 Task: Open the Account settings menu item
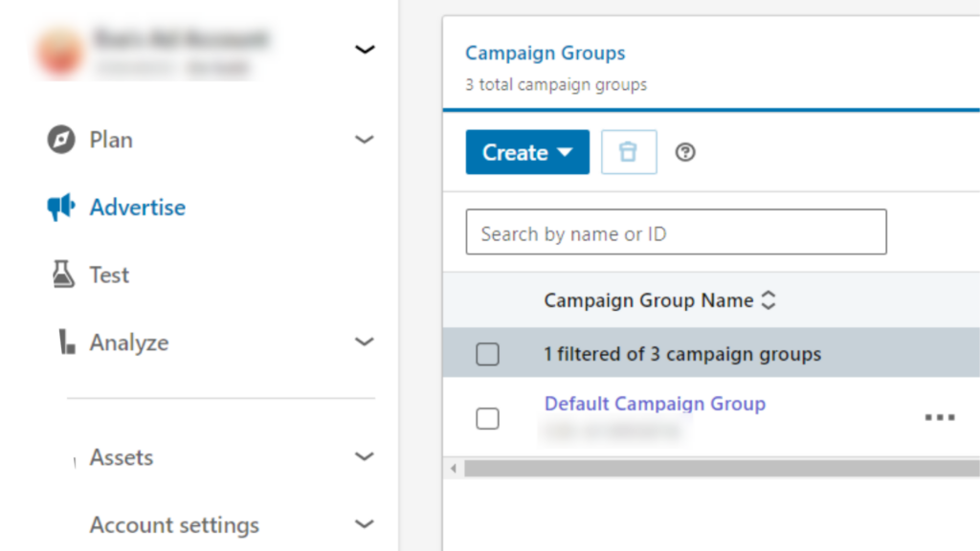[174, 525]
